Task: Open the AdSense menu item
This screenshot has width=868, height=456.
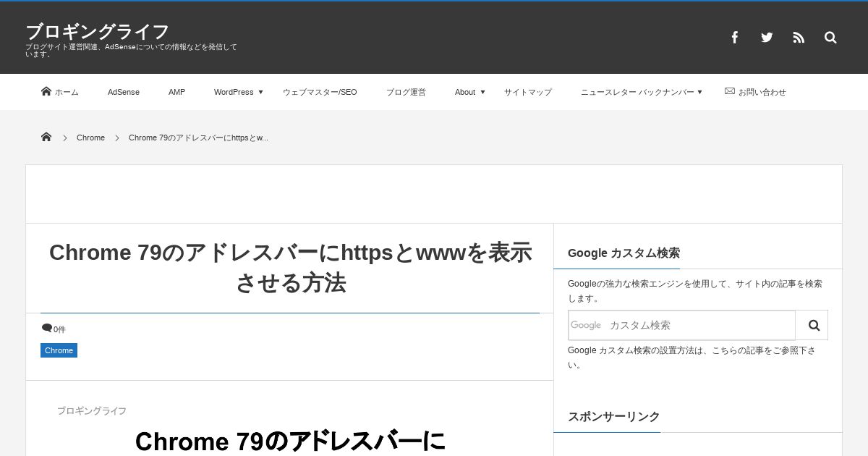Action: (x=124, y=92)
